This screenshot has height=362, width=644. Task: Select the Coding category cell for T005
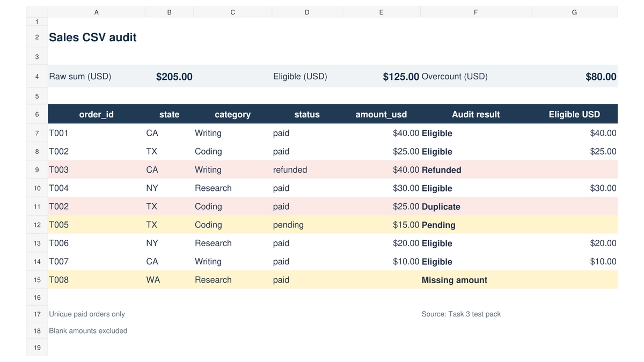click(x=233, y=225)
